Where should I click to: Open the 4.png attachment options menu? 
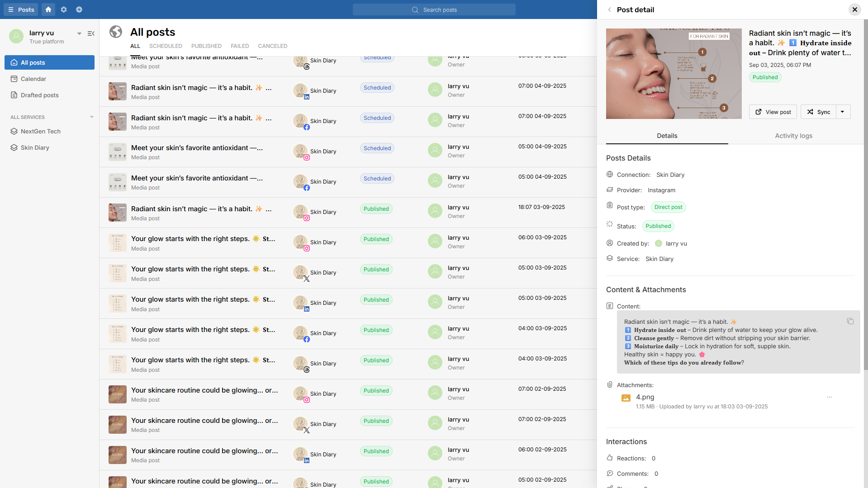click(829, 397)
